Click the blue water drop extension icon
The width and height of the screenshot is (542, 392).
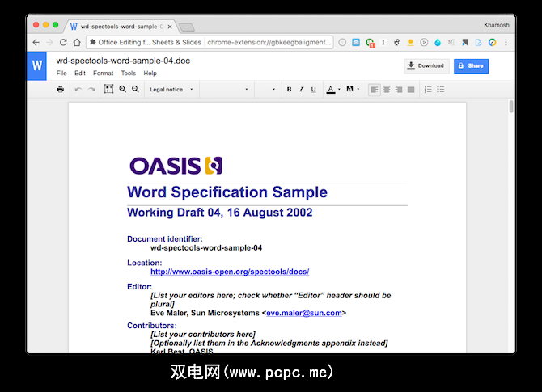pyautogui.click(x=438, y=43)
